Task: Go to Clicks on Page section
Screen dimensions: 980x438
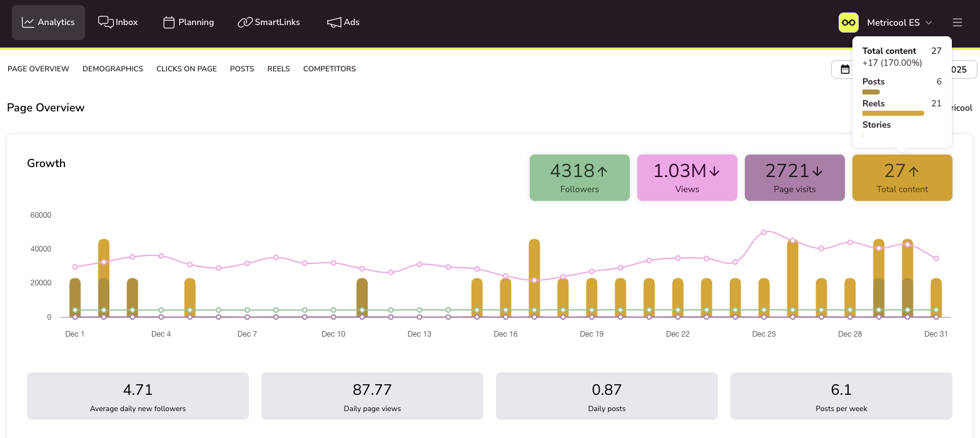Action: coord(186,69)
